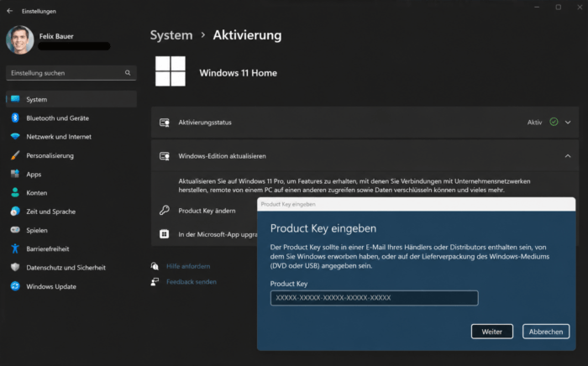Screen dimensions: 588x366
Task: Open Windows Update sync icon
Action: coord(15,285)
